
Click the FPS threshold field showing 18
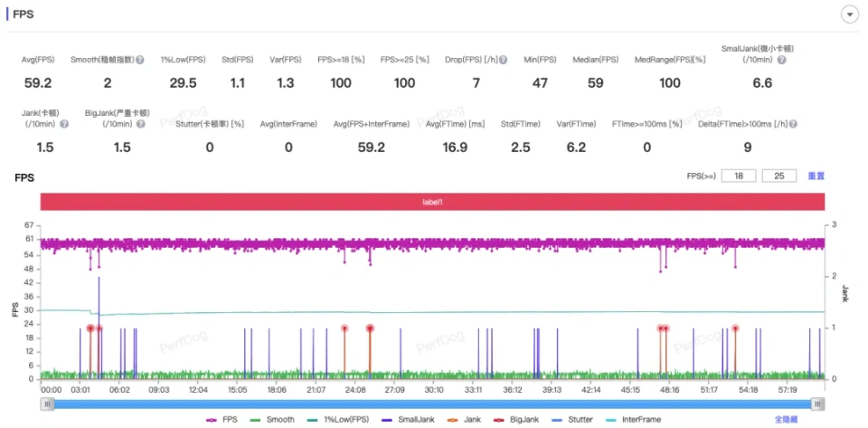tap(738, 176)
